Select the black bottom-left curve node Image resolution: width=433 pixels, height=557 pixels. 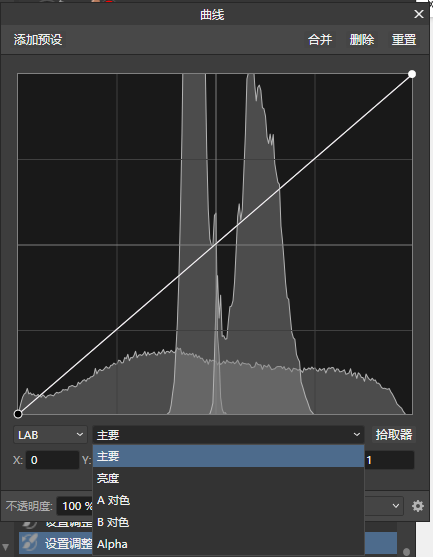click(x=18, y=414)
